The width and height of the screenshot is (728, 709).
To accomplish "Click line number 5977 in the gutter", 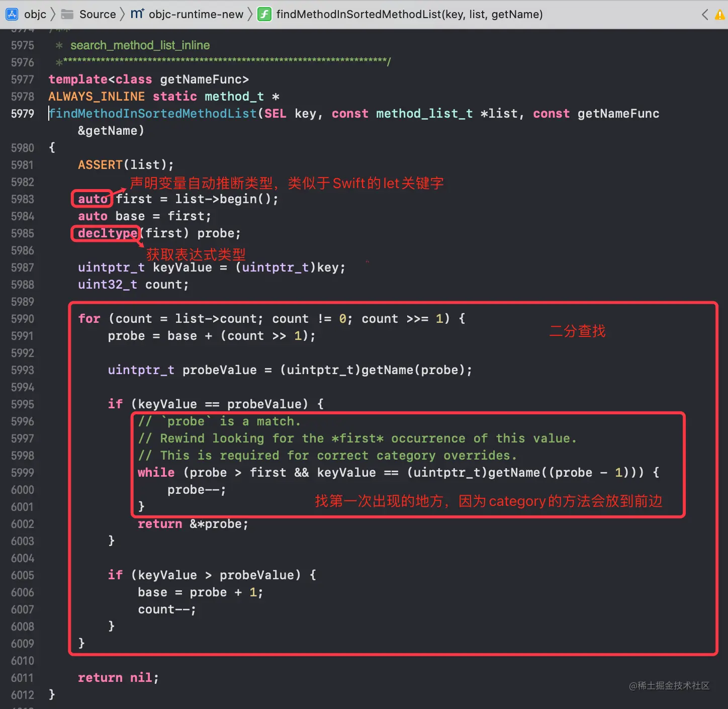I will tap(23, 79).
